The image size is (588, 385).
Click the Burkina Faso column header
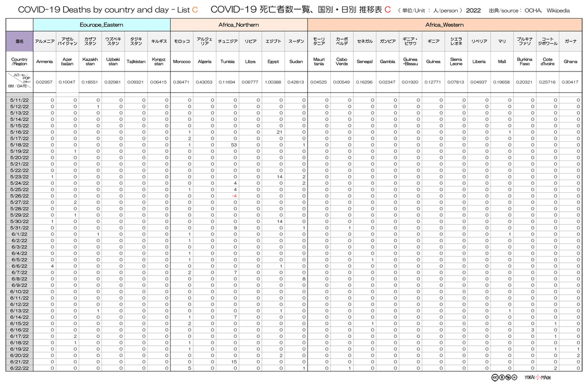[524, 62]
